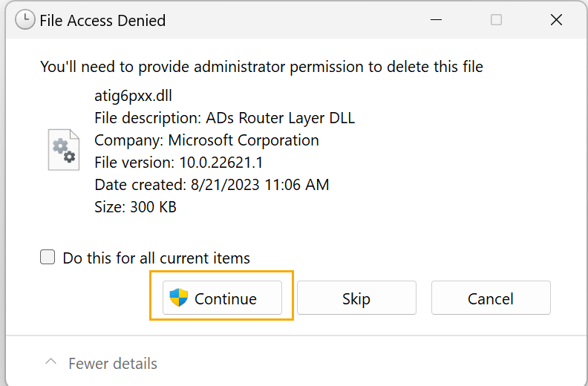Tick the 'Do this for all current items' checkbox
Screen dimensions: 588x386
pyautogui.click(x=48, y=258)
